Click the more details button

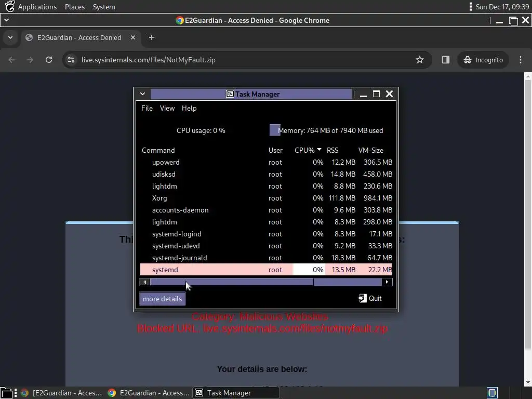pyautogui.click(x=162, y=299)
